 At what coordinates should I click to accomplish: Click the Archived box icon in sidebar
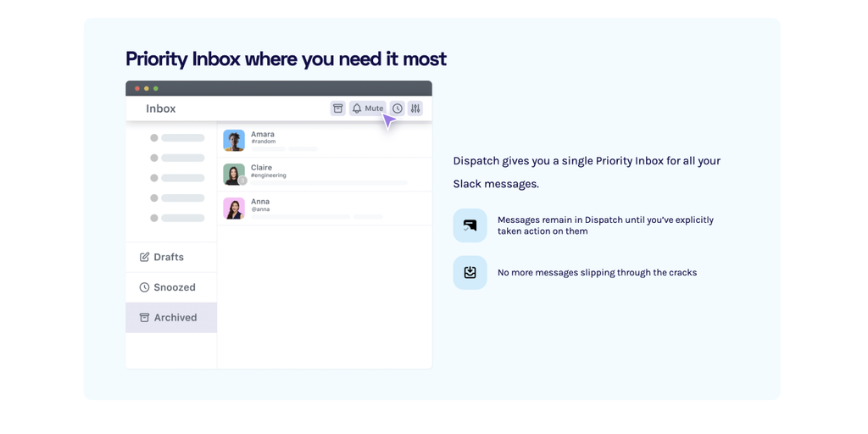pyautogui.click(x=144, y=317)
